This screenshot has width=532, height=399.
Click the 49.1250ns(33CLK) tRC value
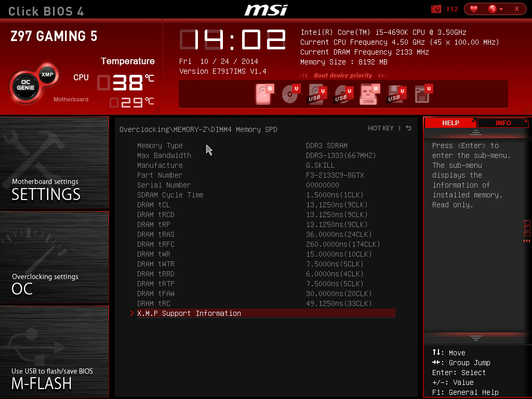[x=339, y=303]
